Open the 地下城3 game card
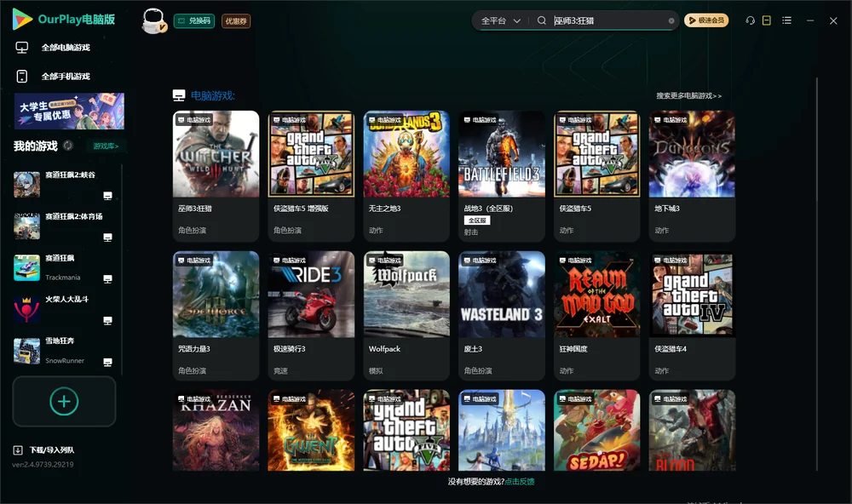 [x=692, y=176]
